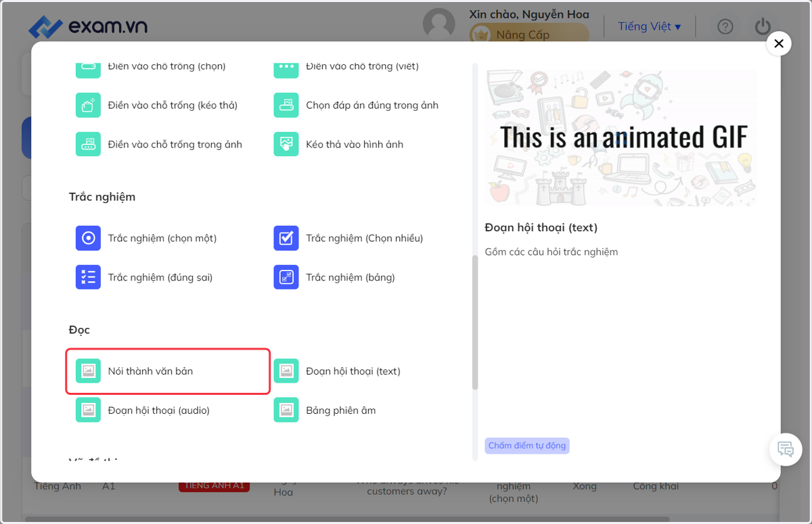Image resolution: width=812 pixels, height=524 pixels.
Task: Choose the 'Kéo thả vào hình ảnh' icon
Action: tap(286, 144)
